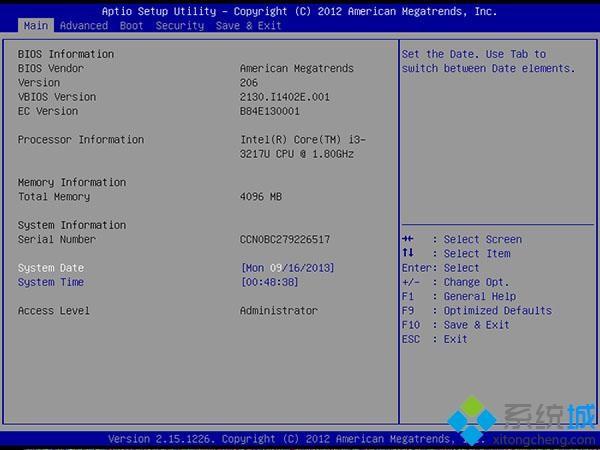Click the Processor Information label

click(x=81, y=140)
